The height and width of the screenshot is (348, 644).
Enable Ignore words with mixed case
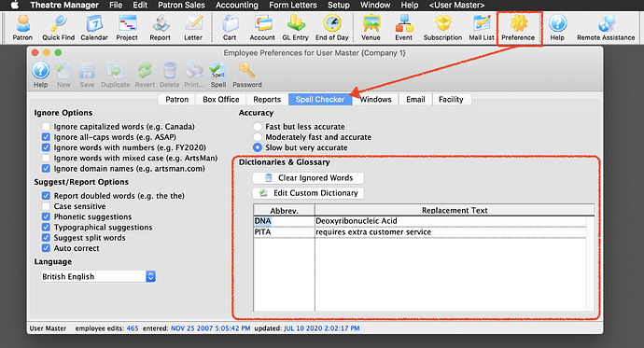(x=46, y=158)
